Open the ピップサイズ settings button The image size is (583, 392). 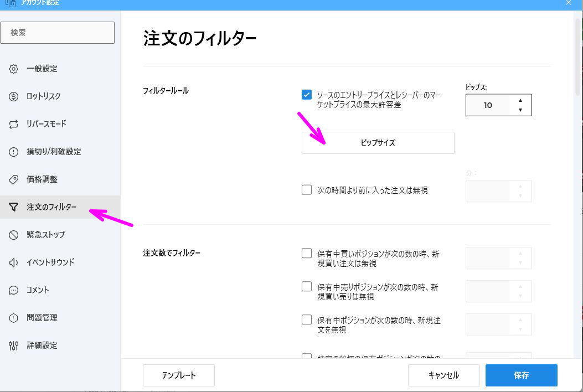pos(377,142)
